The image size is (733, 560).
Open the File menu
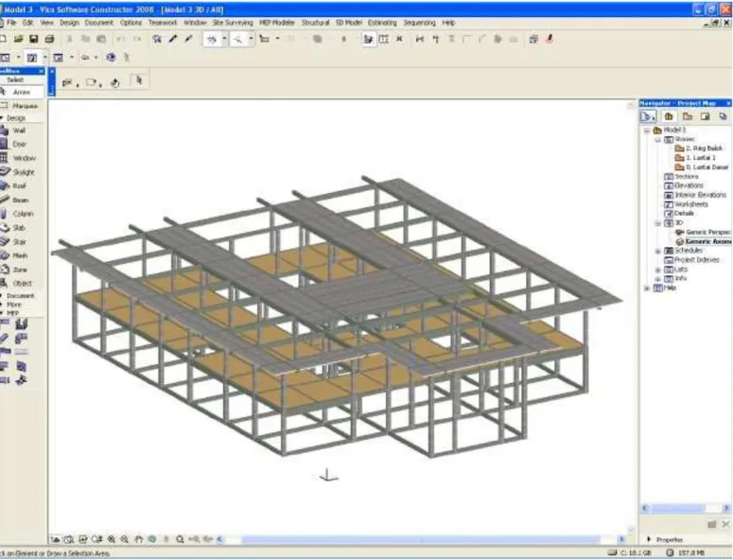click(x=11, y=23)
